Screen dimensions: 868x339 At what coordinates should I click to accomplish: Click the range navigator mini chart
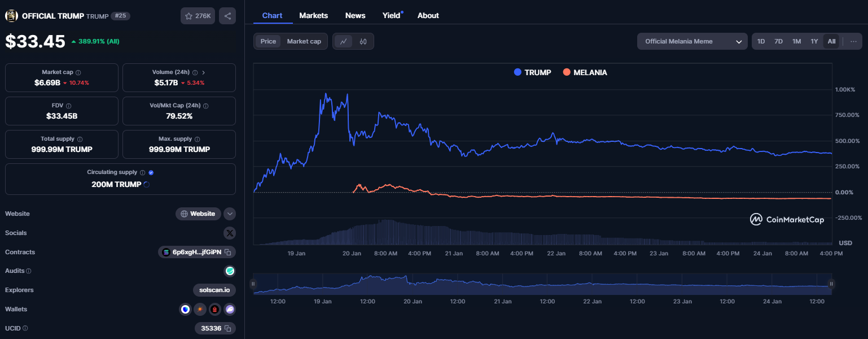point(542,284)
